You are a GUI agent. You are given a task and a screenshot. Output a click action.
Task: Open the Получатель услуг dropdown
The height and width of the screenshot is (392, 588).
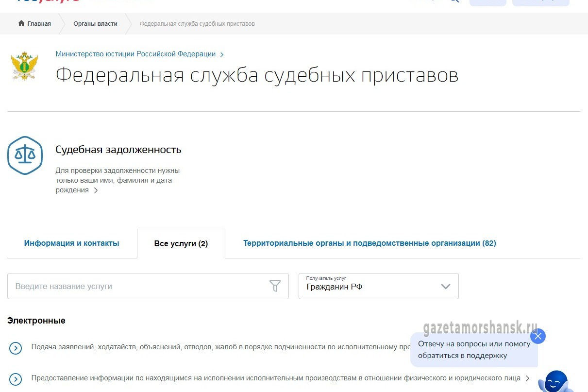coord(379,286)
